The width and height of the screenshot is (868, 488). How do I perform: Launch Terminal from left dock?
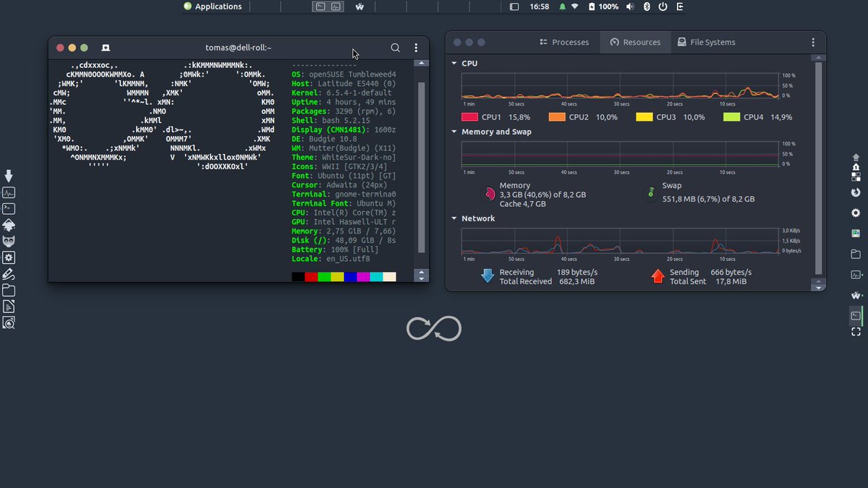(9, 209)
